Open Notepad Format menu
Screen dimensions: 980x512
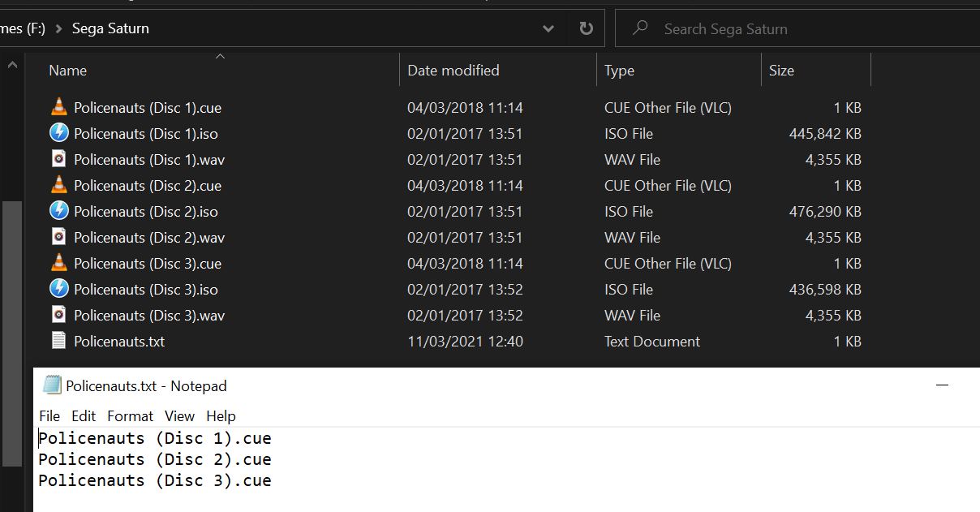point(130,415)
